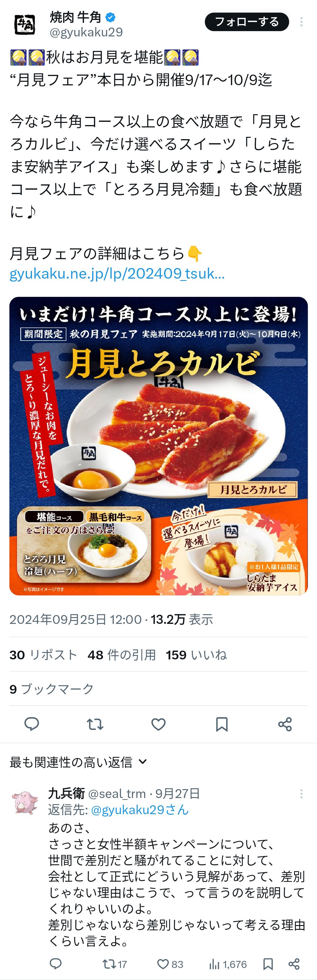View analytics for 九兵衛's reply showing 1,676

pyautogui.click(x=227, y=964)
